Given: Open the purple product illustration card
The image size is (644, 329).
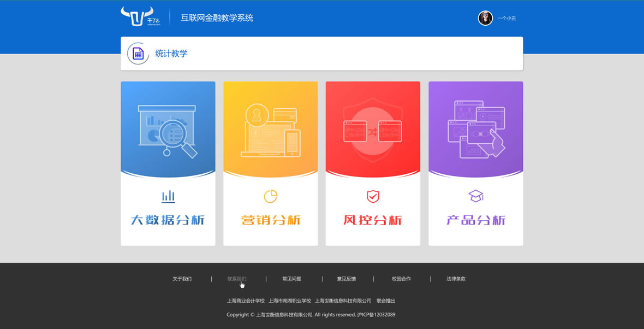Looking at the screenshot, I should pyautogui.click(x=476, y=130).
